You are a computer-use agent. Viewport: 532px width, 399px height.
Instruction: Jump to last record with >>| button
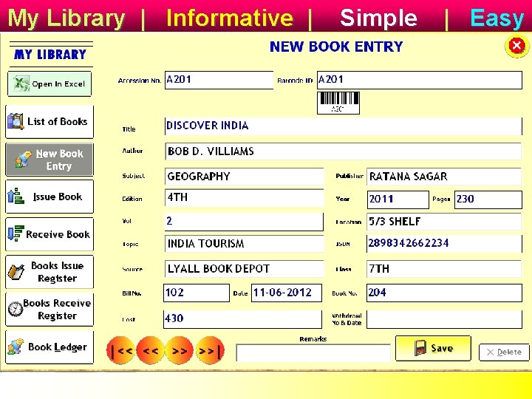[x=210, y=350]
